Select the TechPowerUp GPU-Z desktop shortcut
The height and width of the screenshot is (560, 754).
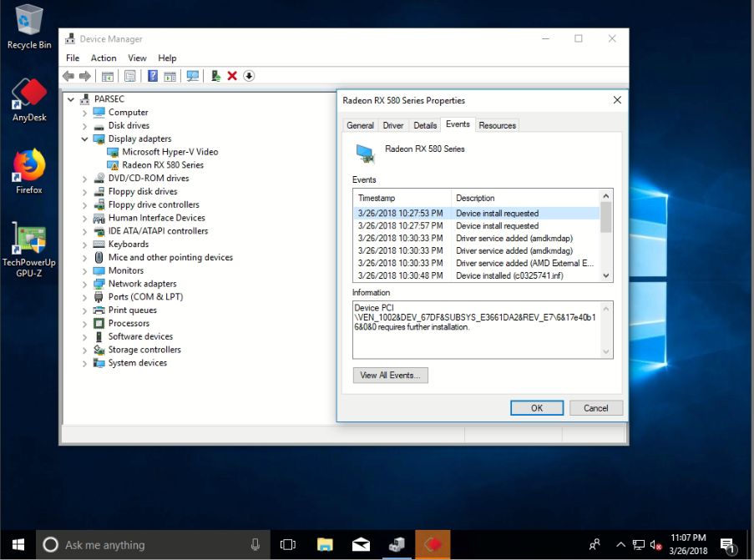point(29,250)
